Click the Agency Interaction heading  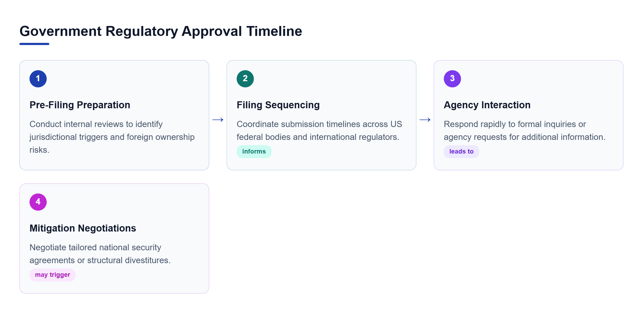(487, 105)
